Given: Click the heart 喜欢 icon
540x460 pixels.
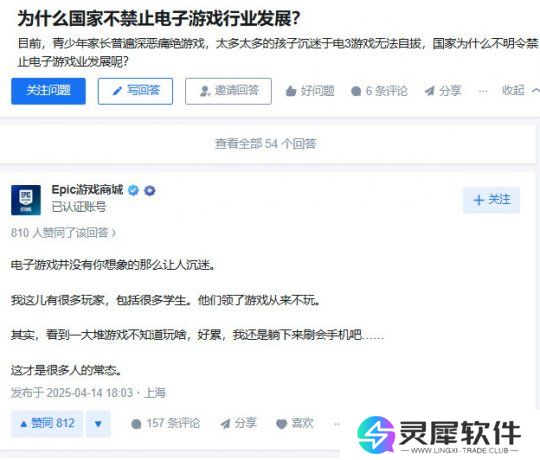Looking at the screenshot, I should click(x=282, y=424).
